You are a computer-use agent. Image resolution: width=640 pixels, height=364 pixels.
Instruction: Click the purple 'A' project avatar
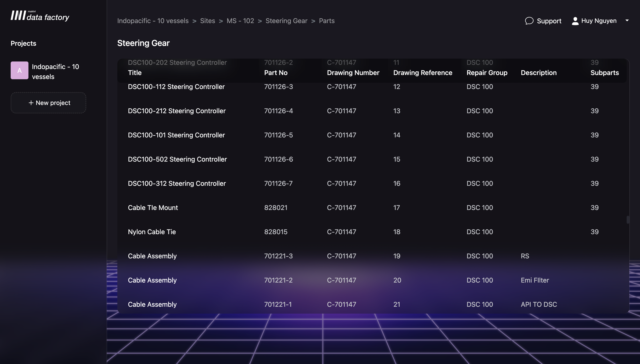pyautogui.click(x=20, y=71)
